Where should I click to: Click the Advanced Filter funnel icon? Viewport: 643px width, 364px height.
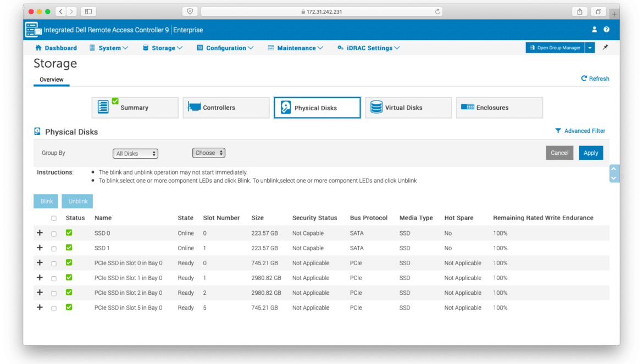558,131
